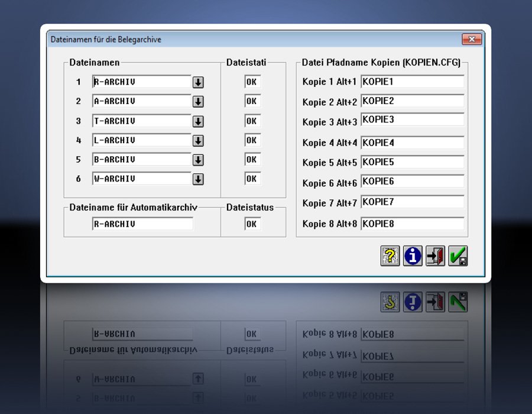Screen dimensions: 532x414
Task: Click the 'Kopie 7 Alt+7' label
Action: [329, 203]
